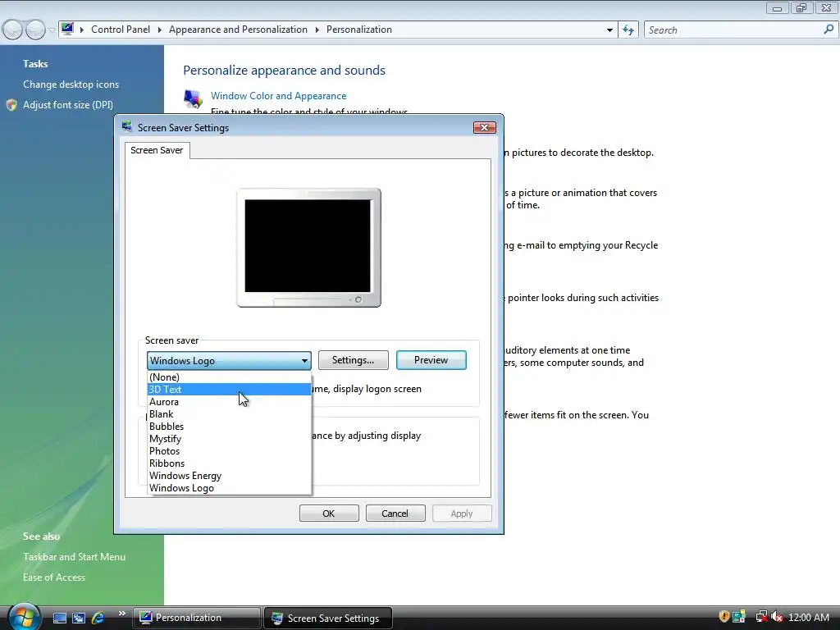The image size is (840, 630).
Task: Click the Preview button
Action: tap(431, 360)
